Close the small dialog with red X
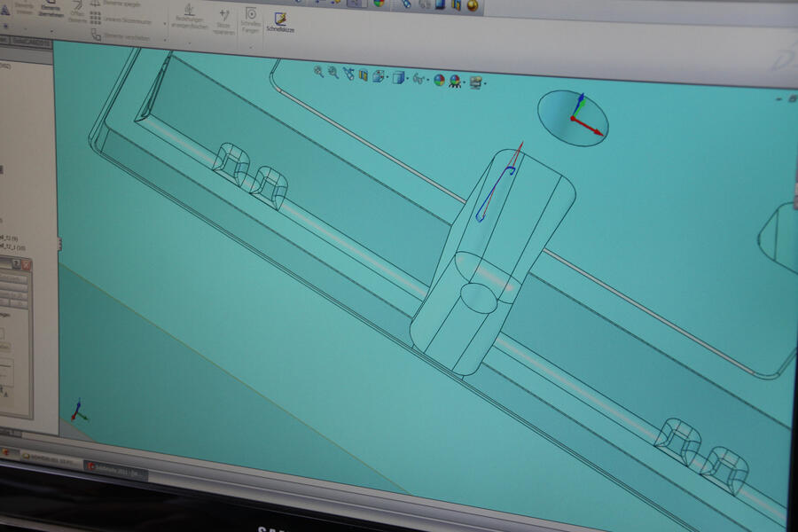 pos(26,265)
